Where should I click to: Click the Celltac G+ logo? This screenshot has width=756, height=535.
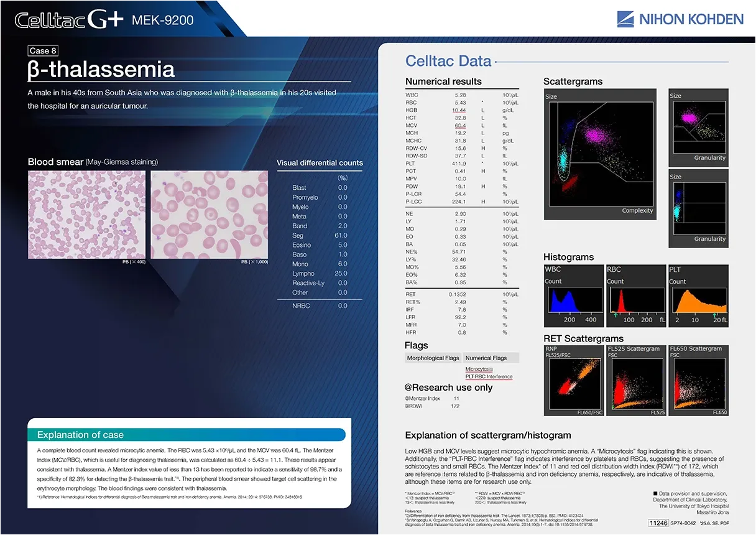click(70, 19)
